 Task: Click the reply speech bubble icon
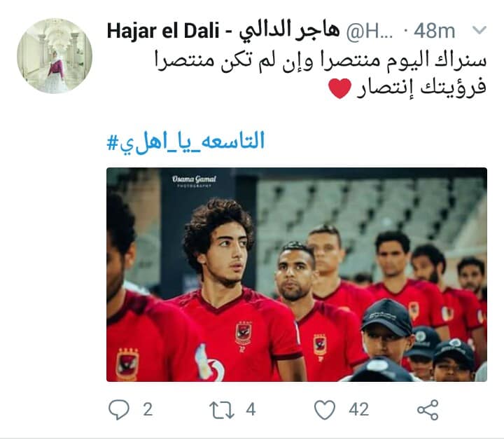click(119, 409)
